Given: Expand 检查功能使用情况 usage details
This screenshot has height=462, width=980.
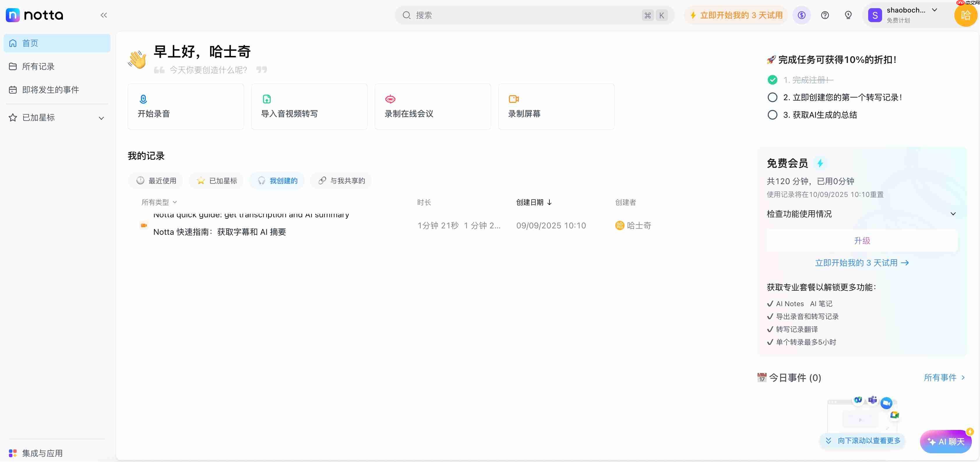Looking at the screenshot, I should point(953,214).
